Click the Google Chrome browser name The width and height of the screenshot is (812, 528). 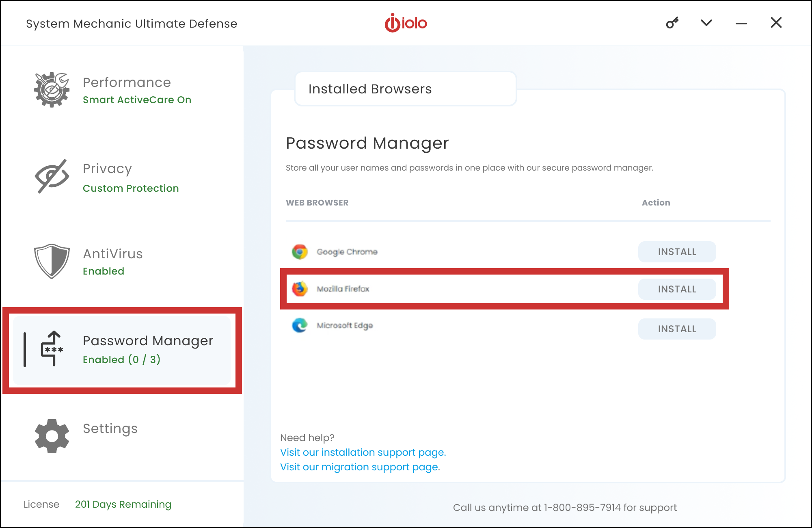click(x=347, y=252)
